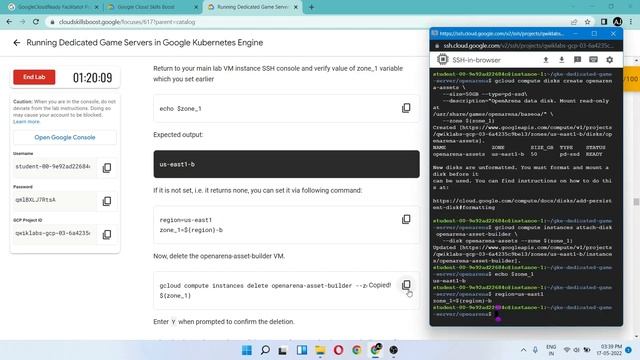
Task: Open SSH-in-browser feedback icon
Action: [x=578, y=60]
